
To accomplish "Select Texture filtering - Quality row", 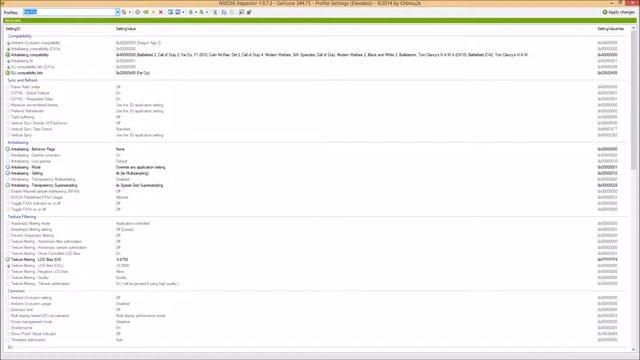I will (x=316, y=278).
